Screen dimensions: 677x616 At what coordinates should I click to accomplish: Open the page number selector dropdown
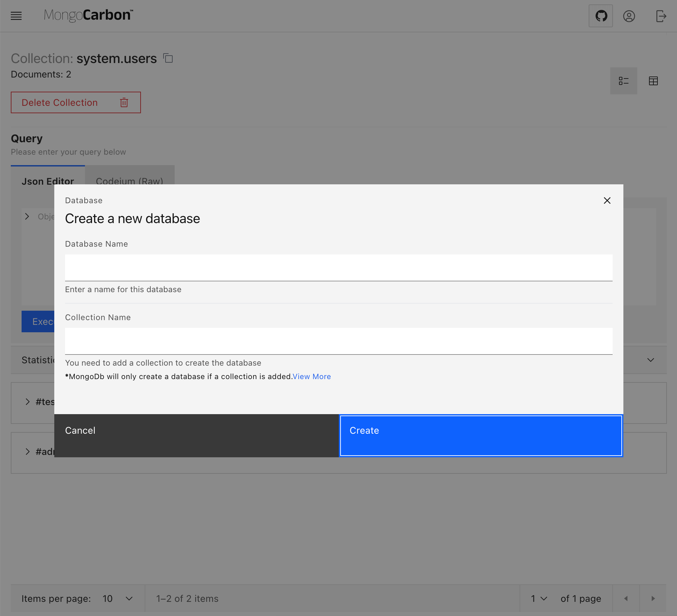[x=537, y=598]
